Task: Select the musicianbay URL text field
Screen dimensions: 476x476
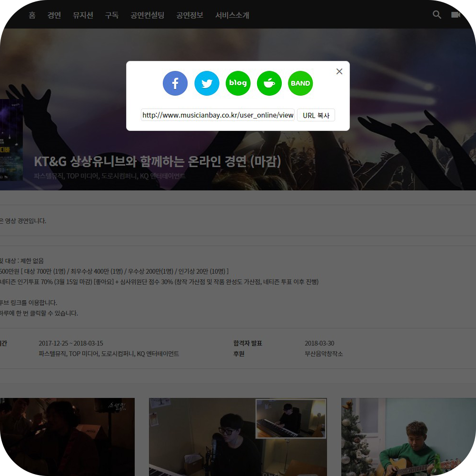Action: point(218,115)
